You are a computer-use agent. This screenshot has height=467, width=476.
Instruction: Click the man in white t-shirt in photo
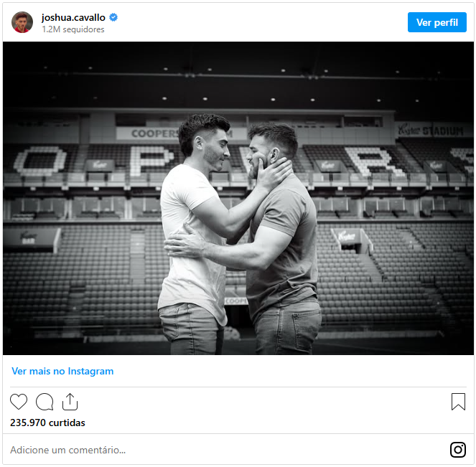pyautogui.click(x=190, y=237)
